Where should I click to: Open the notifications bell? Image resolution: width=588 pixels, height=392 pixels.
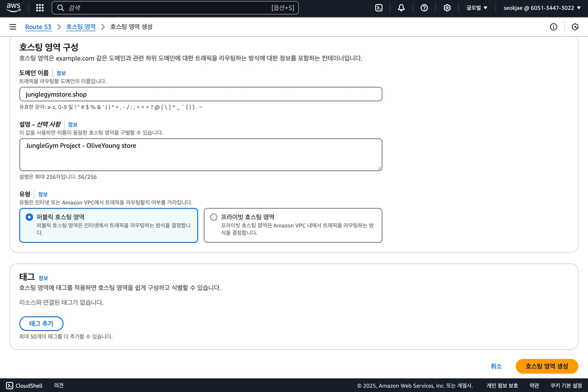click(x=401, y=8)
